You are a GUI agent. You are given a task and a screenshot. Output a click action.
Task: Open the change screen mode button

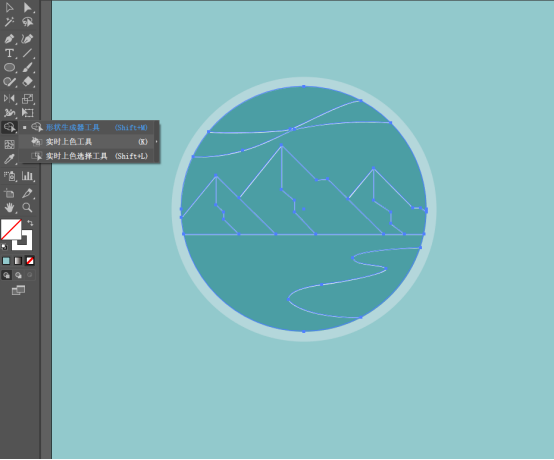(x=18, y=290)
